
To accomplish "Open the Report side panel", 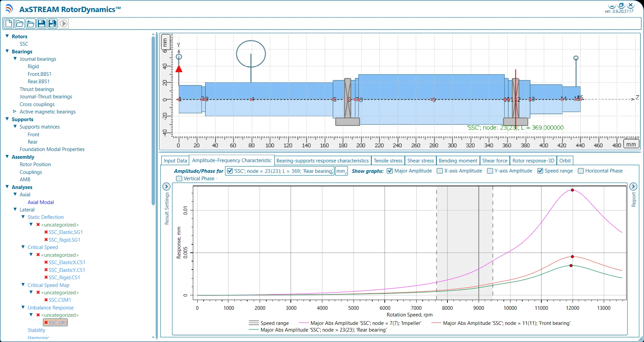I will [x=634, y=187].
